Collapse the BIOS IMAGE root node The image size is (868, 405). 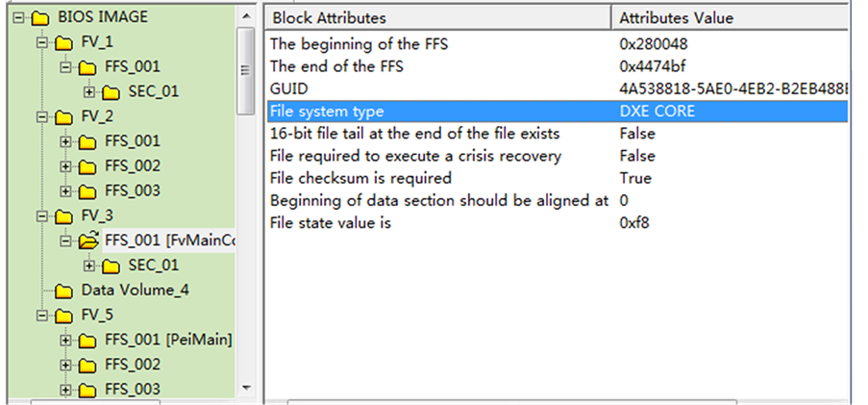(16, 17)
